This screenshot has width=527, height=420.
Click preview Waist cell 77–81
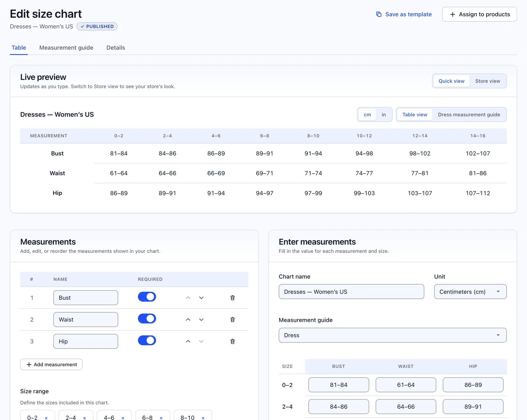(420, 173)
